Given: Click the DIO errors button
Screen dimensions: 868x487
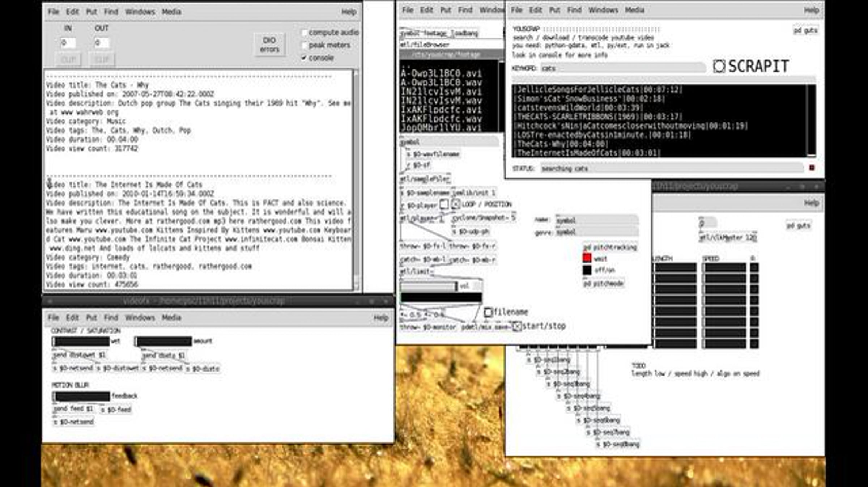Looking at the screenshot, I should [x=269, y=45].
